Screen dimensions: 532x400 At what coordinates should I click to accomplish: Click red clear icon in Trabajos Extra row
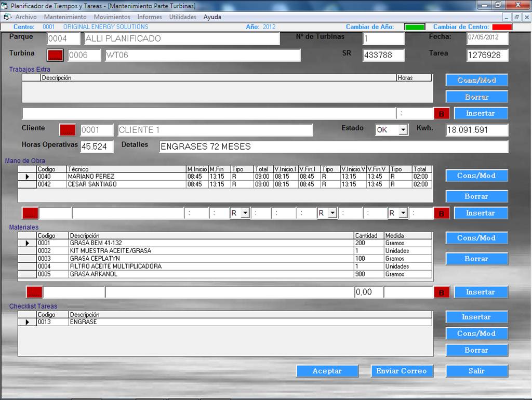442,113
